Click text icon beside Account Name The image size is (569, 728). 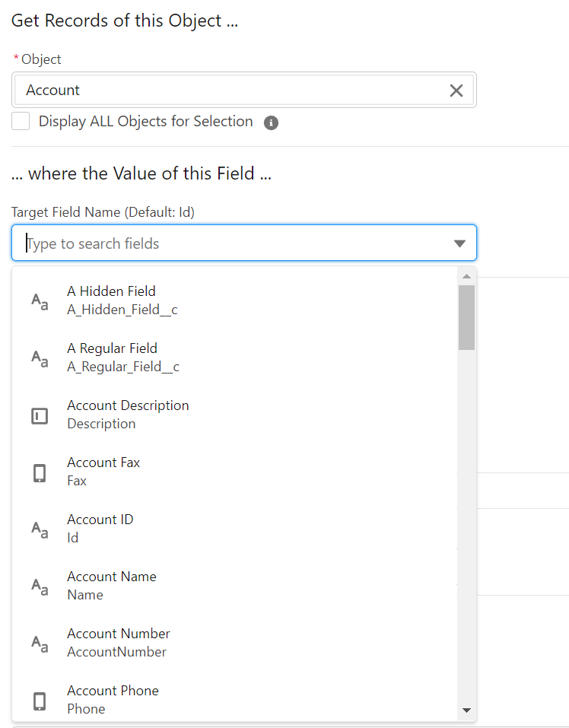tap(40, 587)
